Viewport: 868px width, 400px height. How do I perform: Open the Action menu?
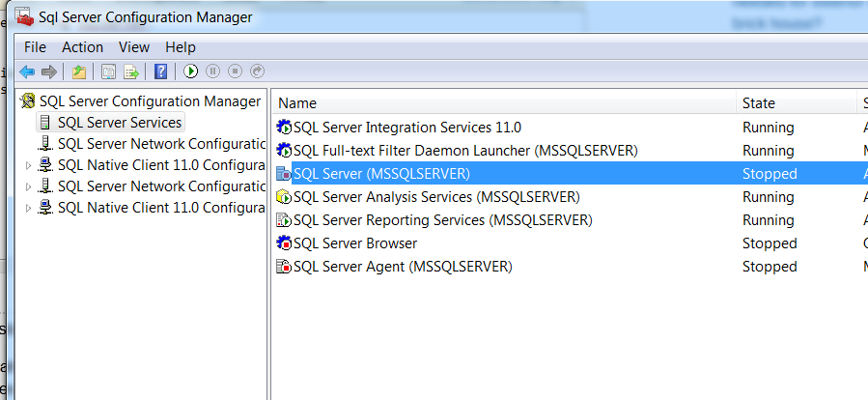(x=82, y=47)
